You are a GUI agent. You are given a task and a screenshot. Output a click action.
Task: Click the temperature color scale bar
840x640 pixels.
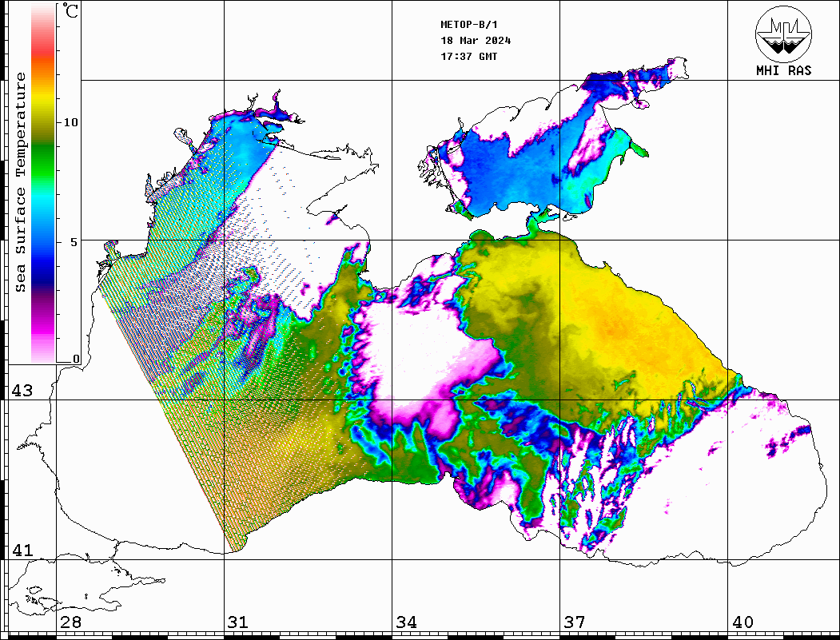(43, 183)
